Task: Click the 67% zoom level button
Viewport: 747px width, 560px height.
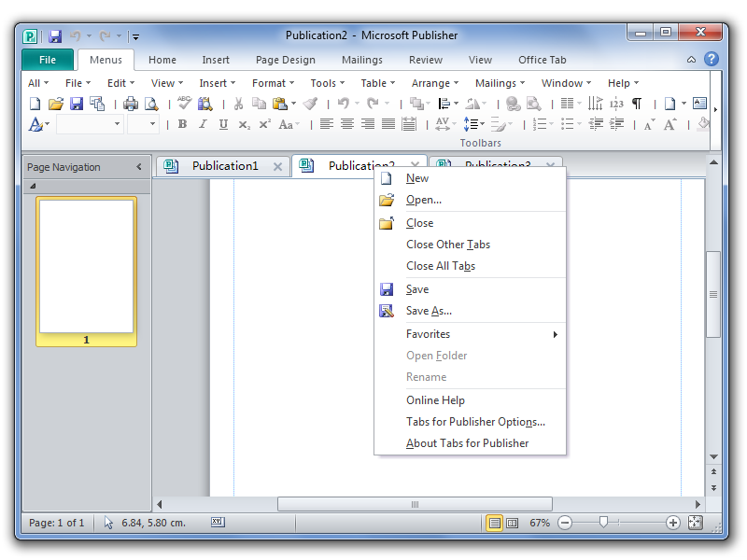Action: [x=540, y=523]
